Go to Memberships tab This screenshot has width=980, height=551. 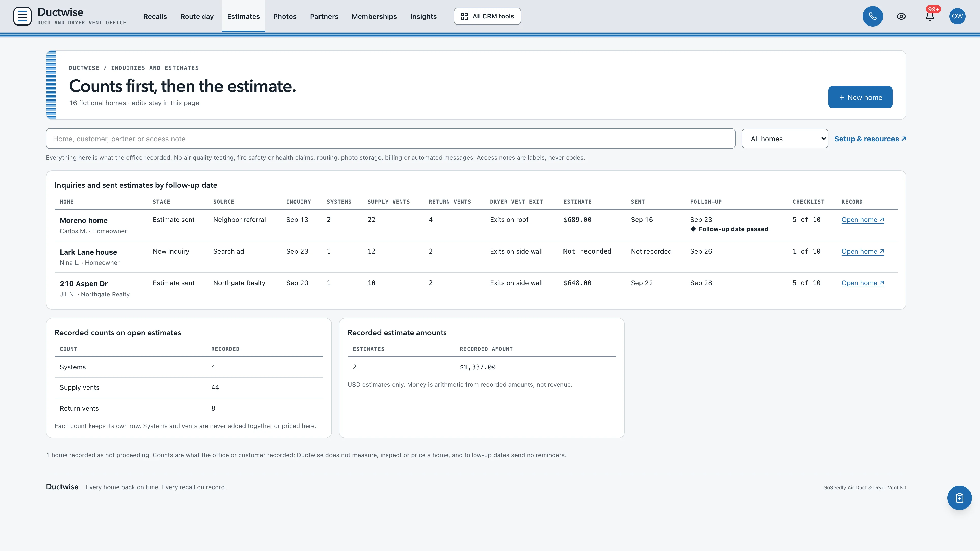tap(374, 16)
